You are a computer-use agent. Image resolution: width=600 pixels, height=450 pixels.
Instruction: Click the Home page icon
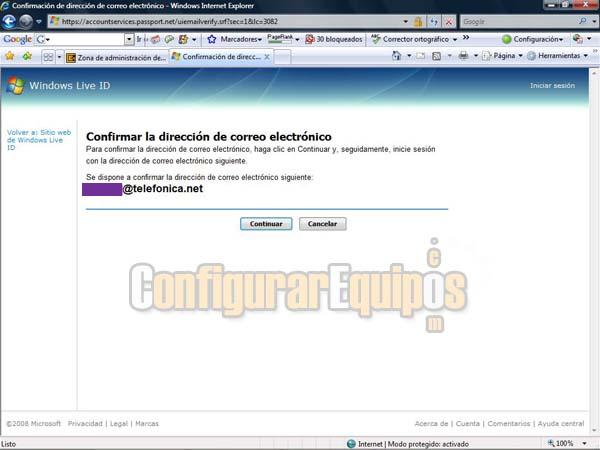pyautogui.click(x=396, y=56)
